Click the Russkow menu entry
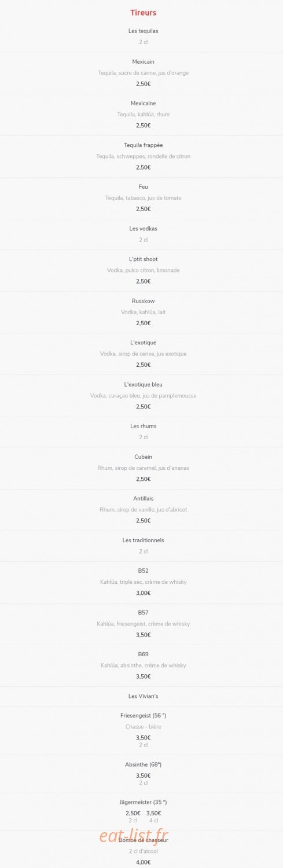 [143, 301]
